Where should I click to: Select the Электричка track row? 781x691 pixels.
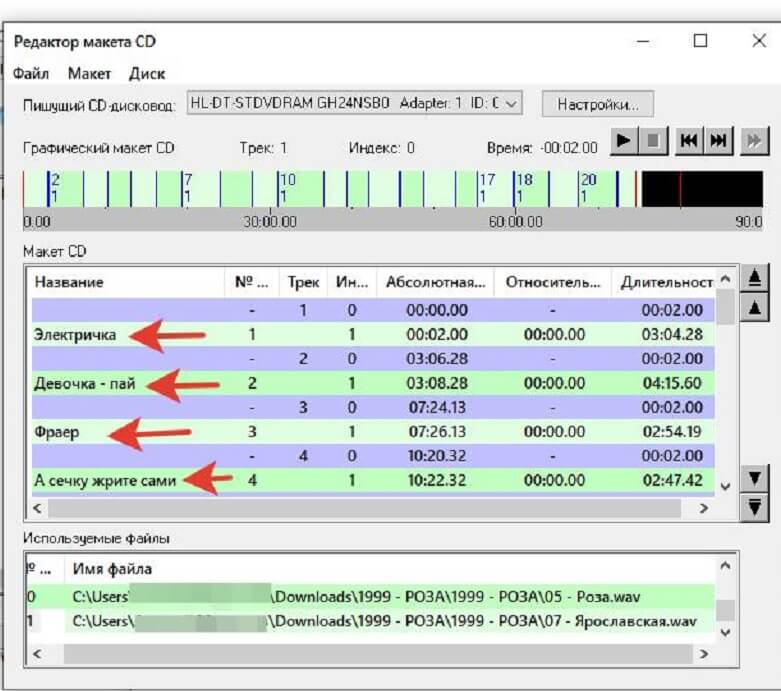click(373, 334)
